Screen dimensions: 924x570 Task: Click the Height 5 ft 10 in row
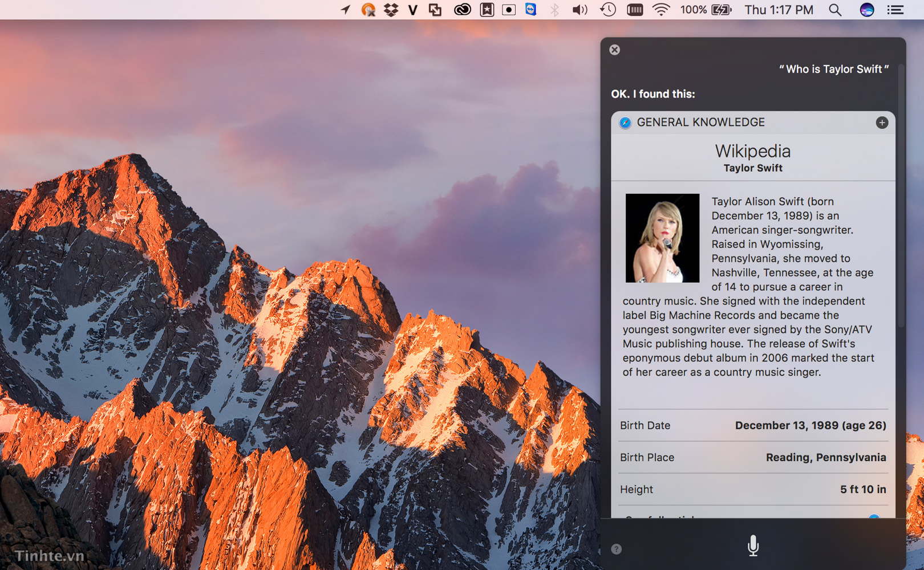(x=753, y=489)
